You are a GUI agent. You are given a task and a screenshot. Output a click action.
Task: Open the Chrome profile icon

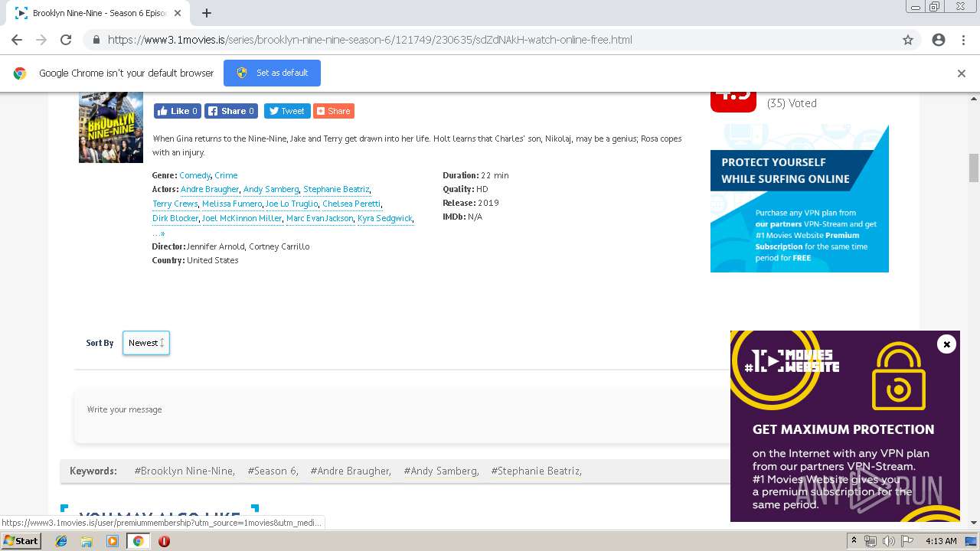939,40
